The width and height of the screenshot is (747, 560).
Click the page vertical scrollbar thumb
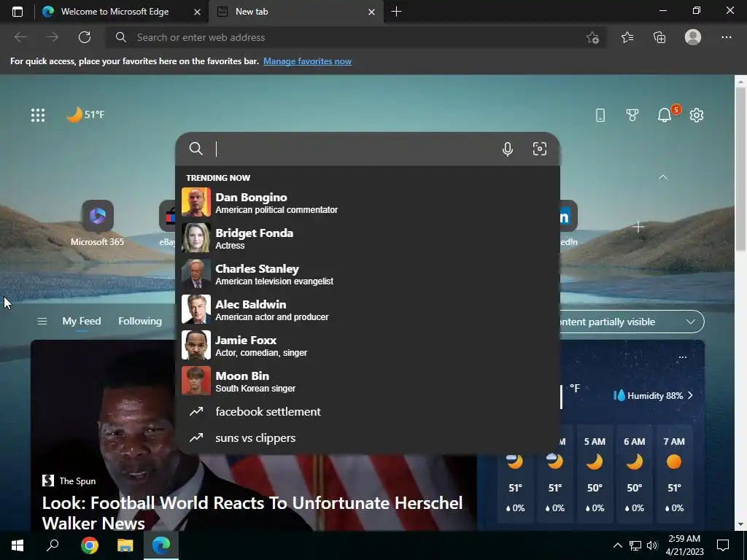coord(741,169)
